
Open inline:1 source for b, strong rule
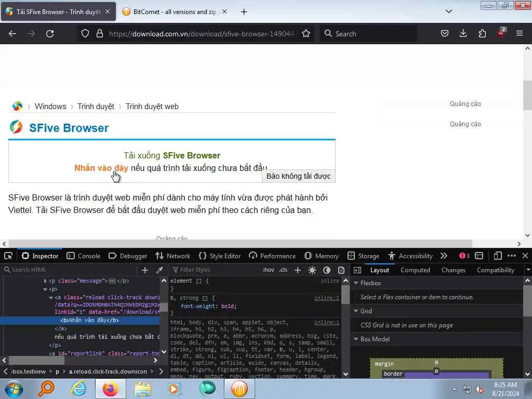click(x=326, y=298)
